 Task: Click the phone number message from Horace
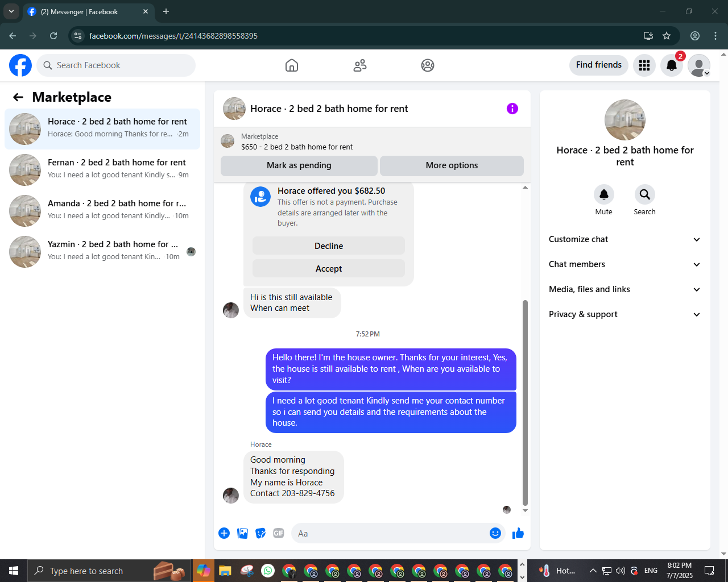coord(293,477)
